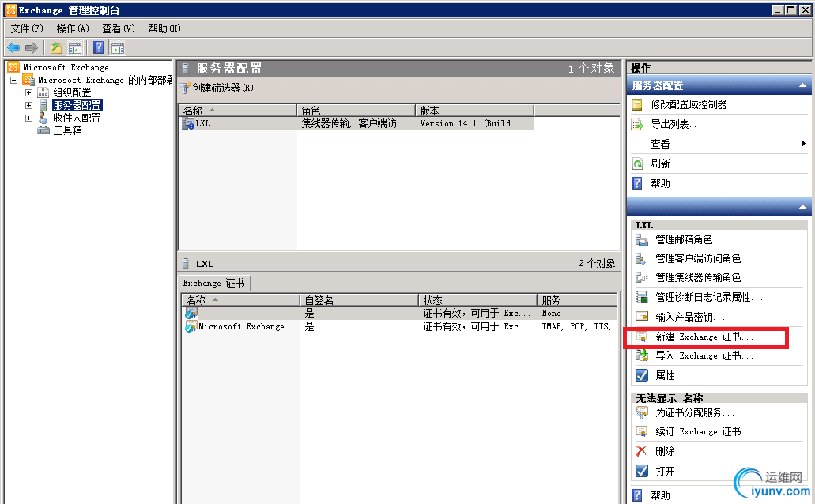The height and width of the screenshot is (504, 815).
Task: Sort servers by 版本 column header
Action: 474,111
